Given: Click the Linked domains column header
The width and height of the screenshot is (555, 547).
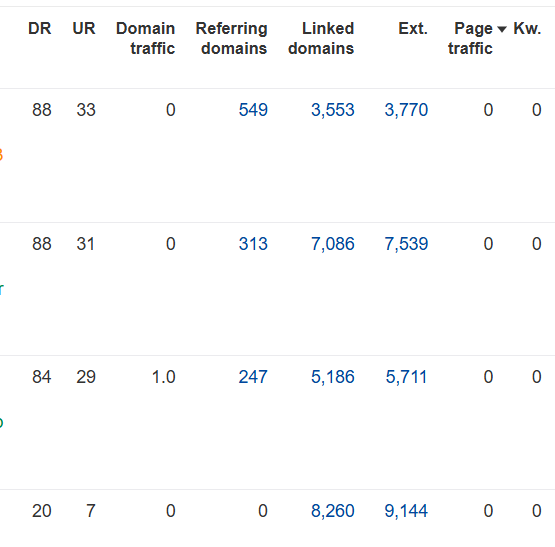Looking at the screenshot, I should [x=321, y=38].
